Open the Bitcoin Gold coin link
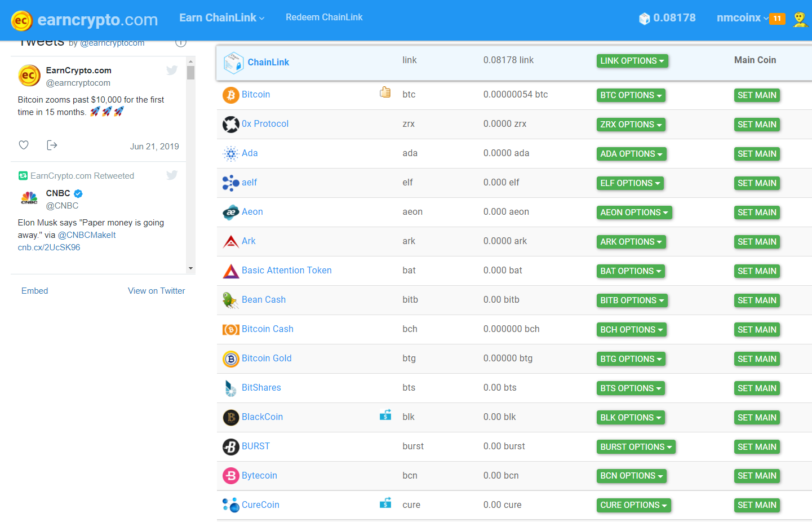Screen dimensions: 812x522 point(267,359)
